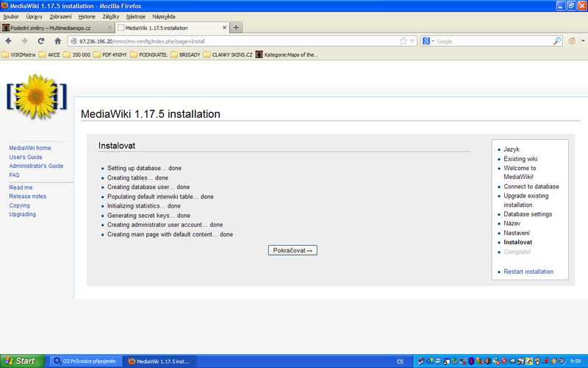Click the Connect to database step
Image resolution: width=588 pixels, height=368 pixels.
531,187
